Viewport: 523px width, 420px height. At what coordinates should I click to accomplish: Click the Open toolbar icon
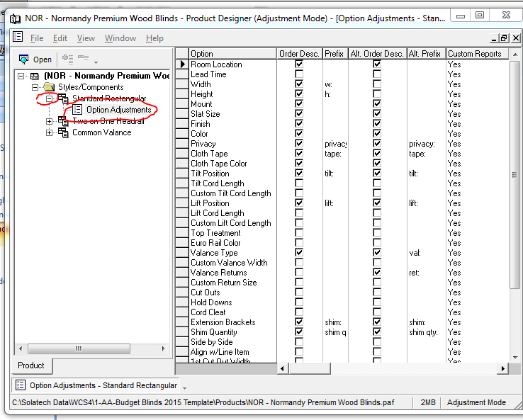pos(24,59)
